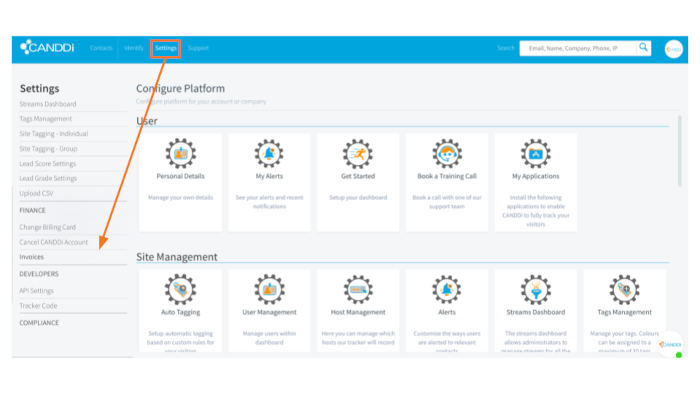The height and width of the screenshot is (394, 700).
Task: Click the My Alerts card title
Action: (269, 176)
